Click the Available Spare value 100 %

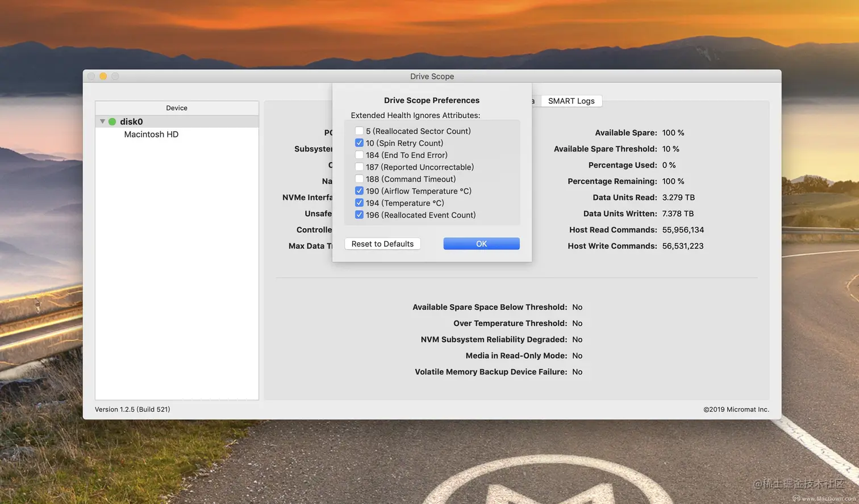coord(673,133)
